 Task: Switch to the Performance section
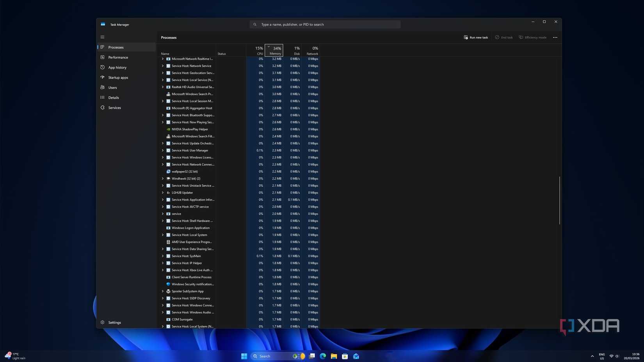tap(118, 57)
